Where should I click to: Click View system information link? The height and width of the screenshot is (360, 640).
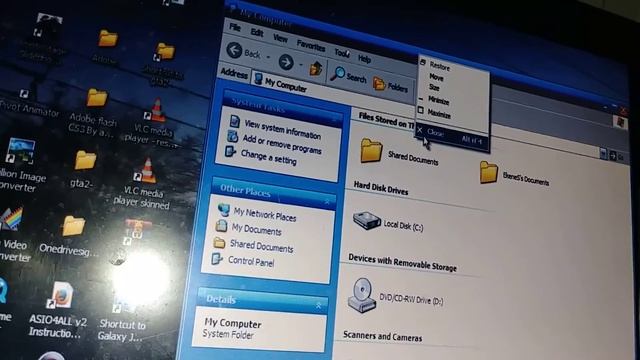[282, 129]
